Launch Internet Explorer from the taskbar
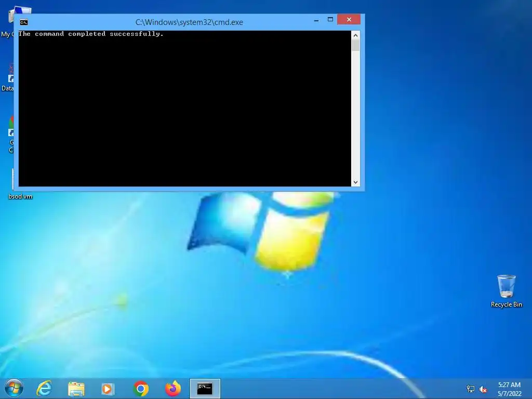The image size is (532, 399). (44, 389)
